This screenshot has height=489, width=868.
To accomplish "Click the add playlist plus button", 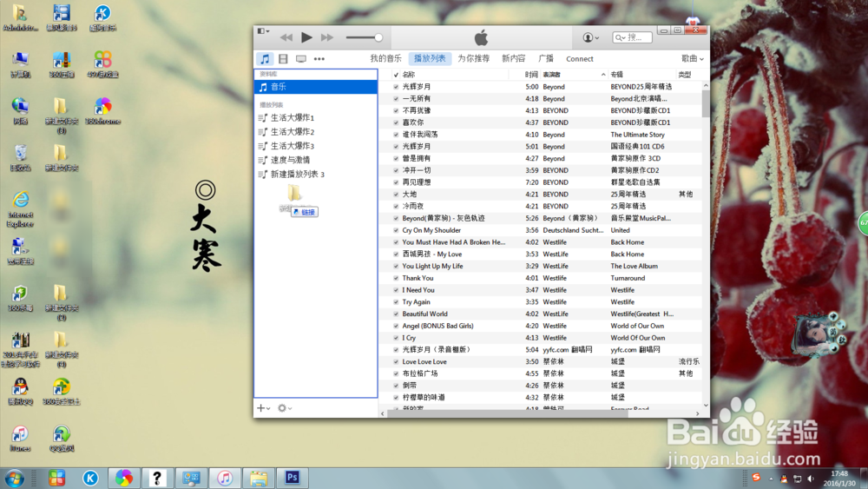I will 263,408.
